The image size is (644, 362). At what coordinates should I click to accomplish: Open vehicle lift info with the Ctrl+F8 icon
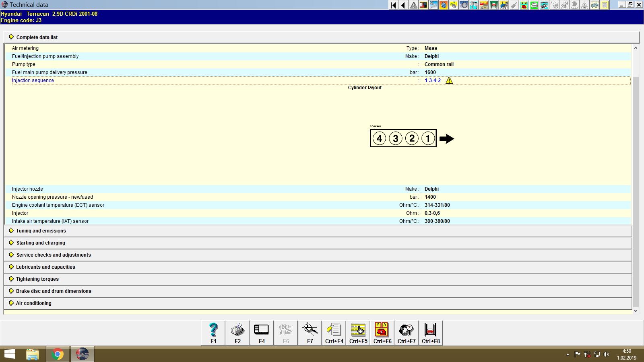click(430, 330)
